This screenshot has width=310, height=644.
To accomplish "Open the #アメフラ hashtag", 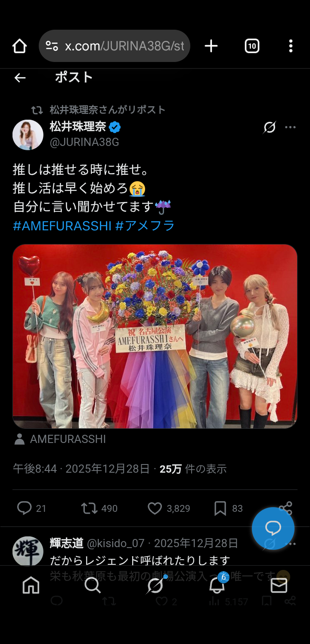I will tap(145, 226).
